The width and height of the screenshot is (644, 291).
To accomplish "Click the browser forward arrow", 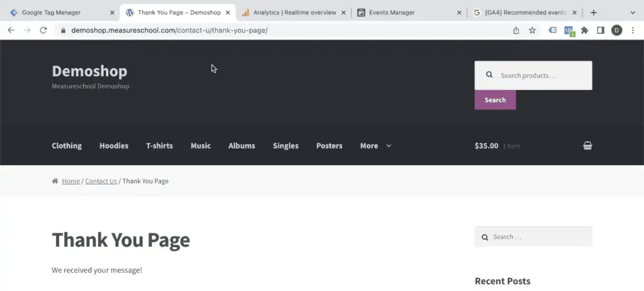I will pyautogui.click(x=27, y=30).
